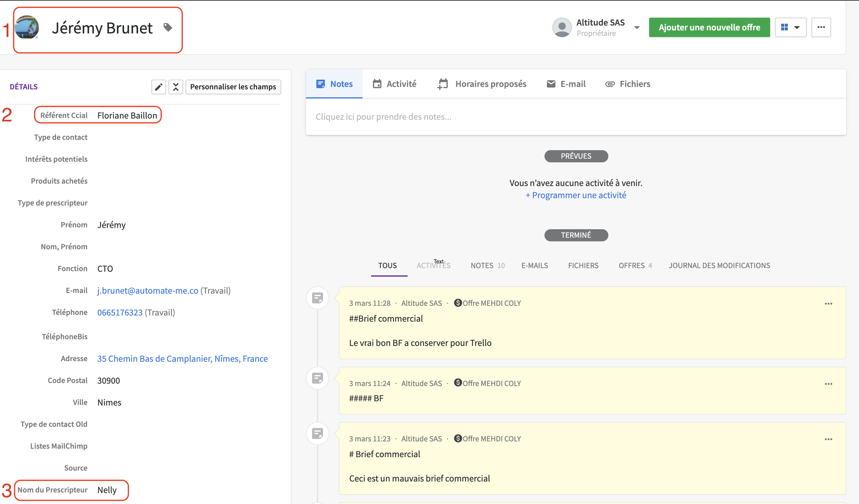859x504 pixels.
Task: Open options dots on 11:23 note
Action: [x=828, y=439]
